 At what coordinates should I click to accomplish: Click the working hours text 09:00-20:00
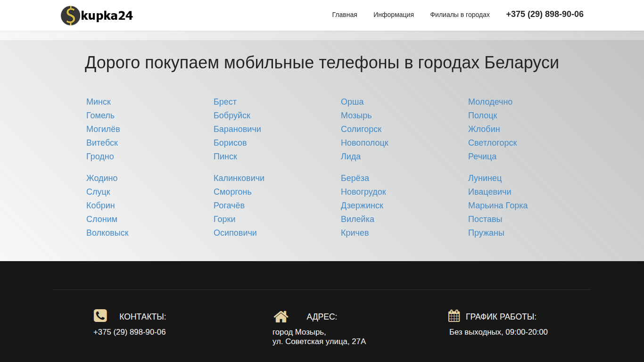coord(527,332)
